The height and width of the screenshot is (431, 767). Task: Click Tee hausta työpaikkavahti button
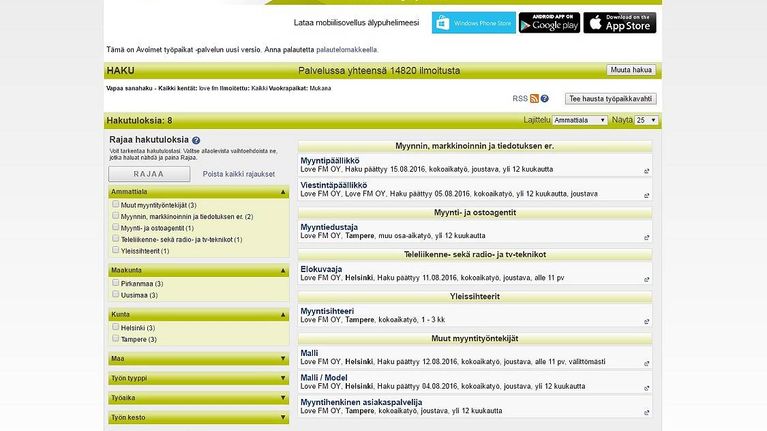click(610, 99)
